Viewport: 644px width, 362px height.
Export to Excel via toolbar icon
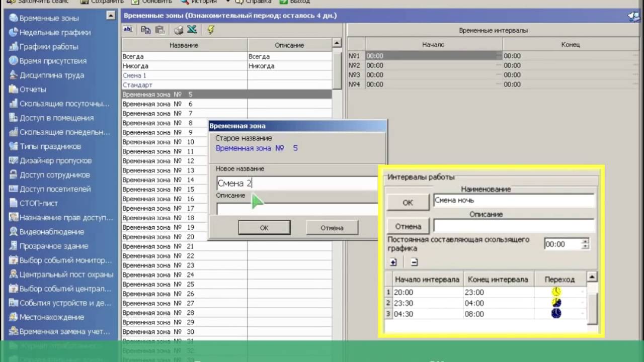click(192, 30)
